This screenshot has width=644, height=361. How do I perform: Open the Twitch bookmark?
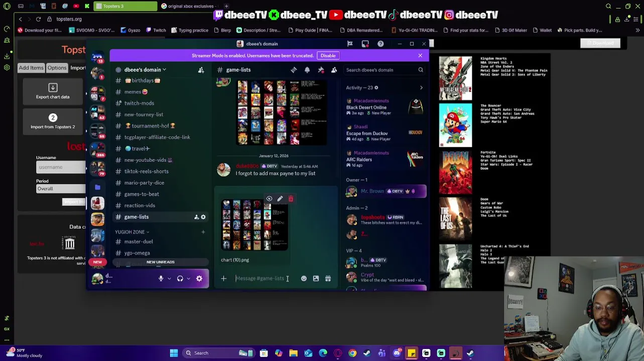pyautogui.click(x=156, y=30)
